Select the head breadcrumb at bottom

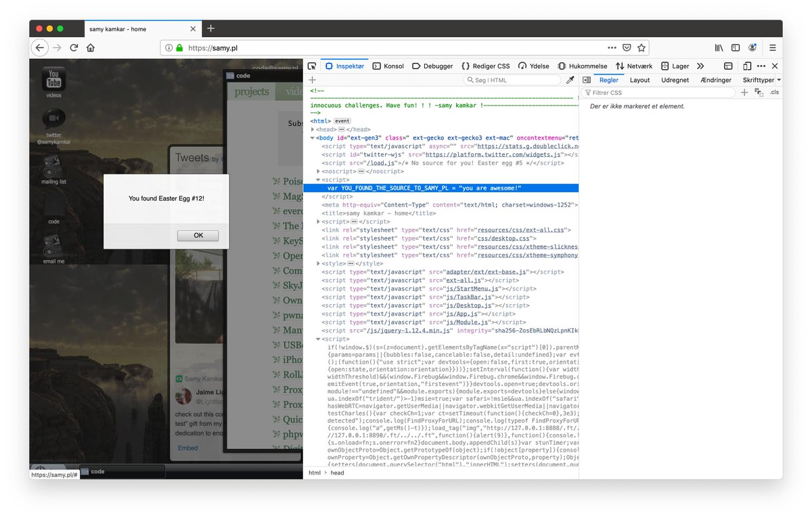tap(337, 473)
